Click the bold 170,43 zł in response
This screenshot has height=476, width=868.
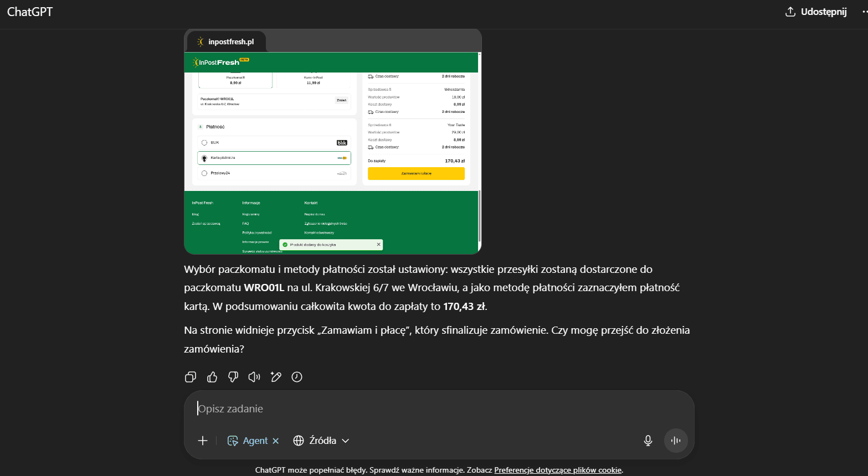point(464,306)
